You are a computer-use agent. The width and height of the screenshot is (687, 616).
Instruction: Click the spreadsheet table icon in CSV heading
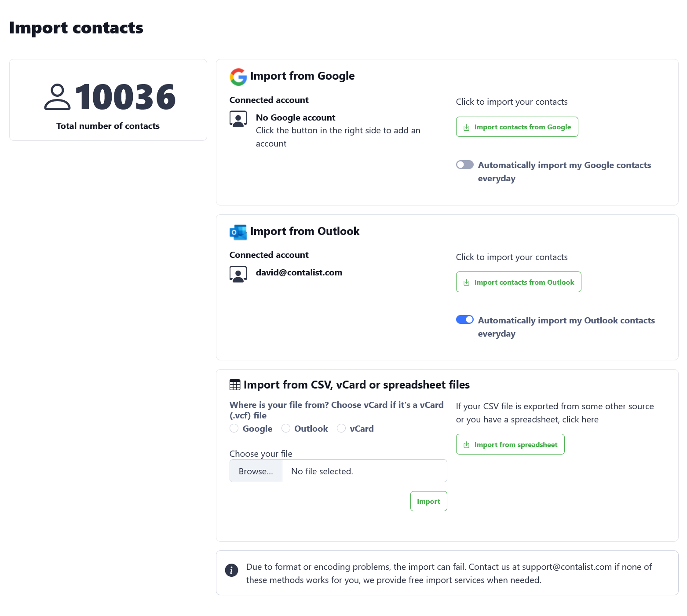click(235, 385)
